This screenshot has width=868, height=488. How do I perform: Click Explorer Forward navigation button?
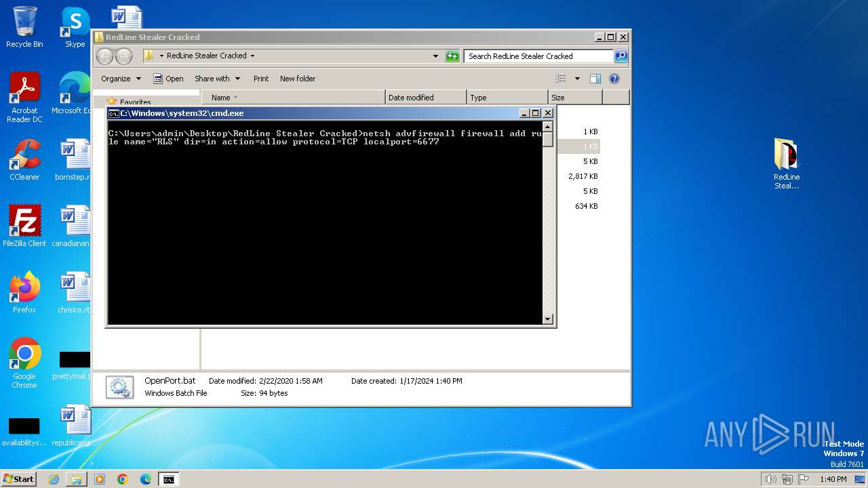123,56
